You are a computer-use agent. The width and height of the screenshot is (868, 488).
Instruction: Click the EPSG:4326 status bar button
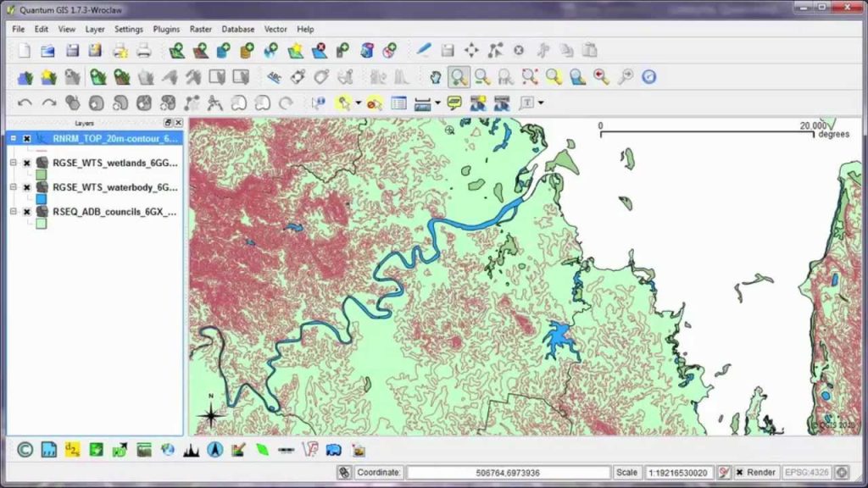click(x=805, y=472)
